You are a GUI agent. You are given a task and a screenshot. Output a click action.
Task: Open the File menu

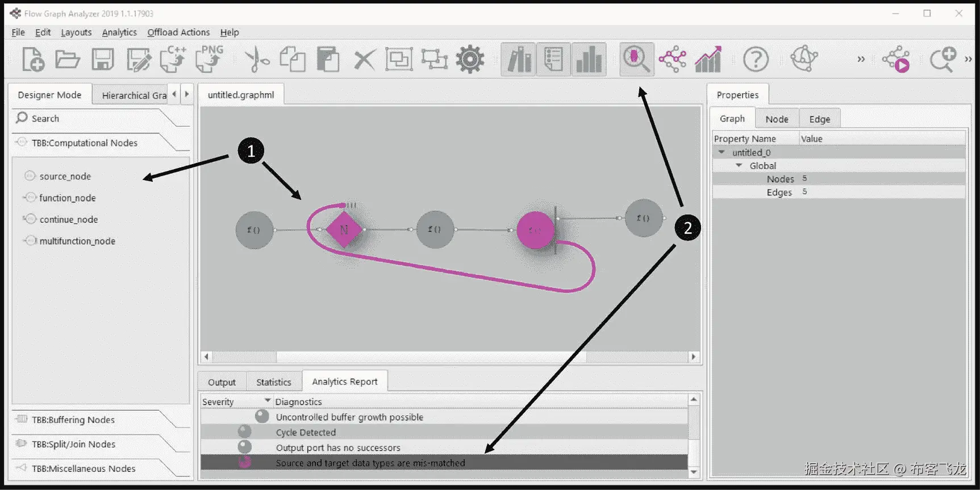[x=18, y=32]
